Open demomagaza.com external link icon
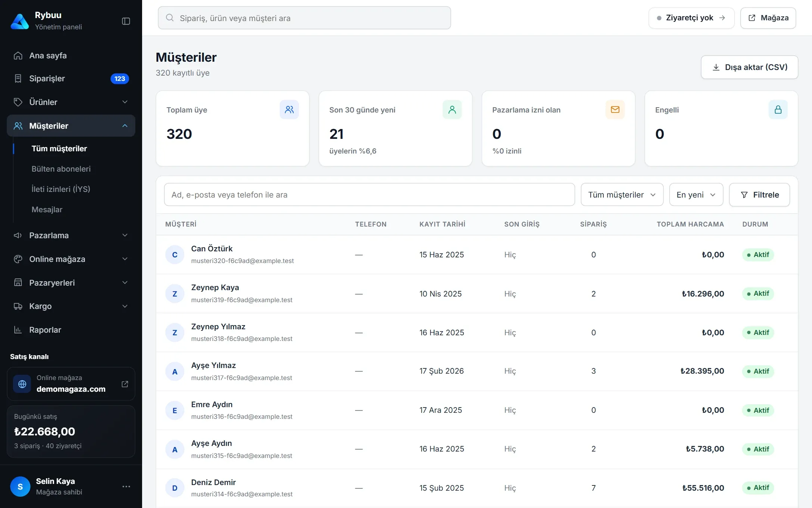 pos(125,384)
